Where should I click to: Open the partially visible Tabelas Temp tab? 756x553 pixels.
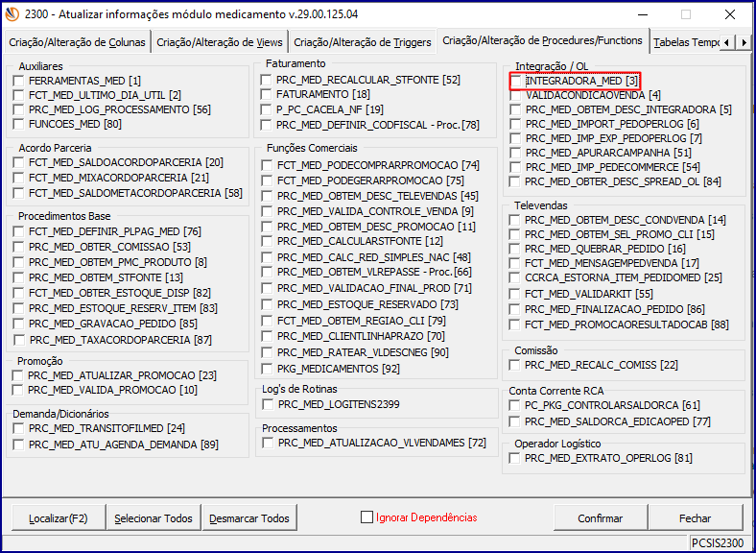point(686,42)
